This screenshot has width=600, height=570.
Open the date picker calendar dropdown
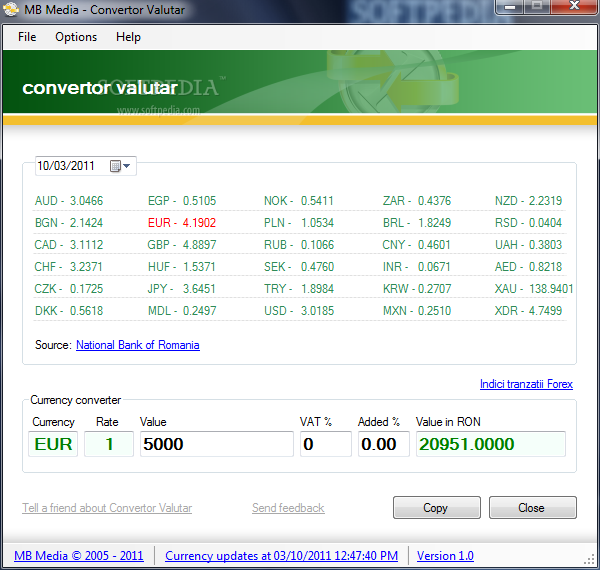coord(121,166)
